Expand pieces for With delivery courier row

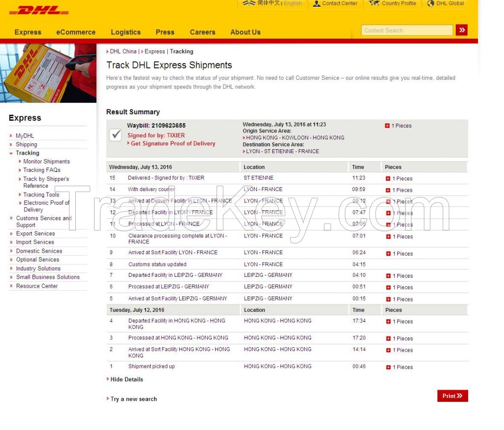pyautogui.click(x=388, y=190)
